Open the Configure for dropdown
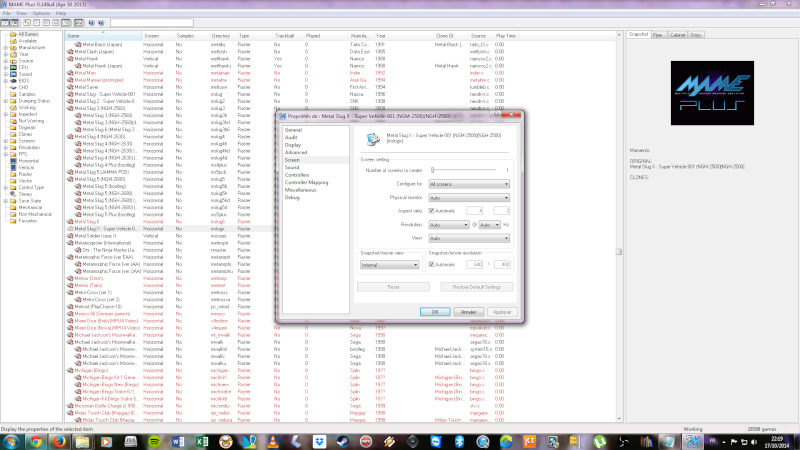This screenshot has height=450, width=800. click(469, 184)
